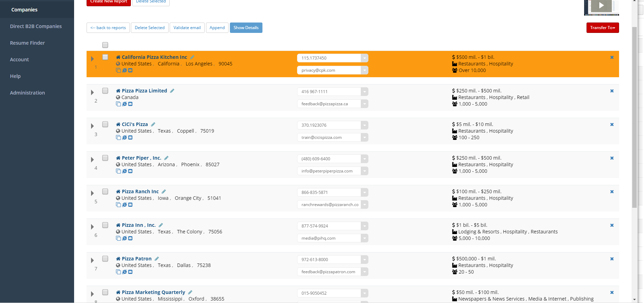
Task: Play the tutorial video thumbnail
Action: 601,6
